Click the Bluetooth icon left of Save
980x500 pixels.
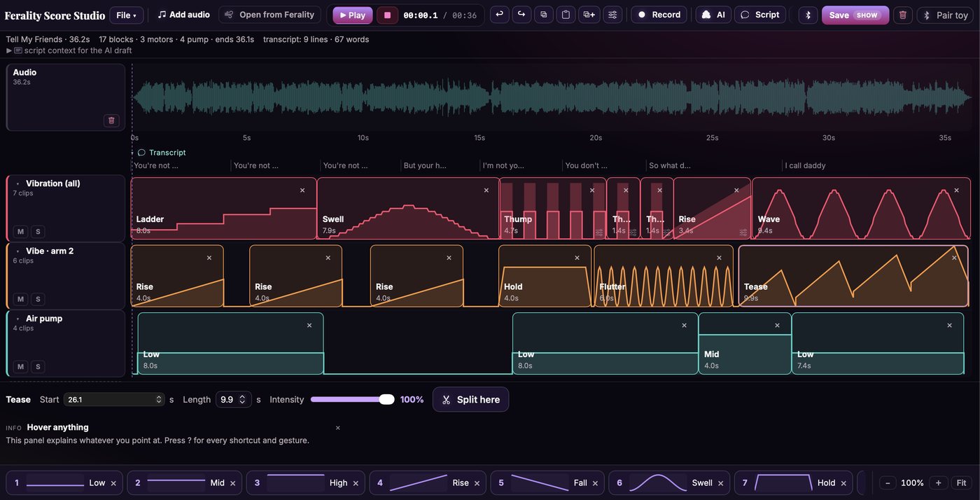[x=808, y=15]
